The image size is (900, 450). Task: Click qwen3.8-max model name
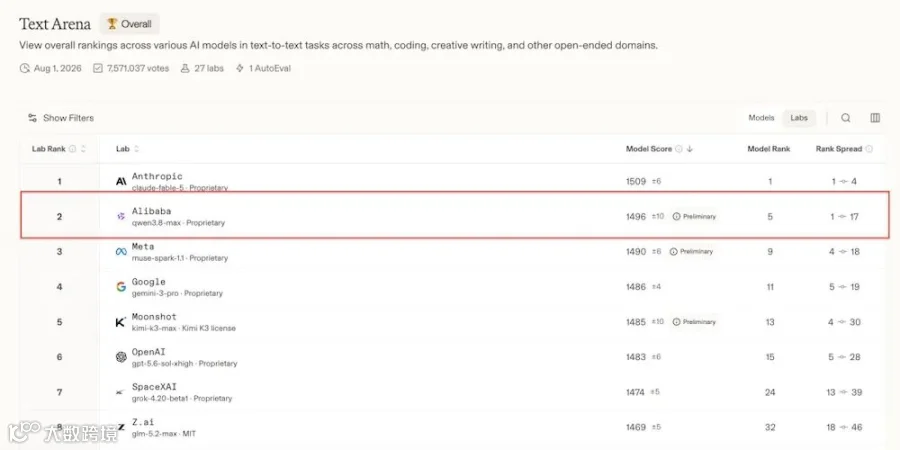click(156, 223)
